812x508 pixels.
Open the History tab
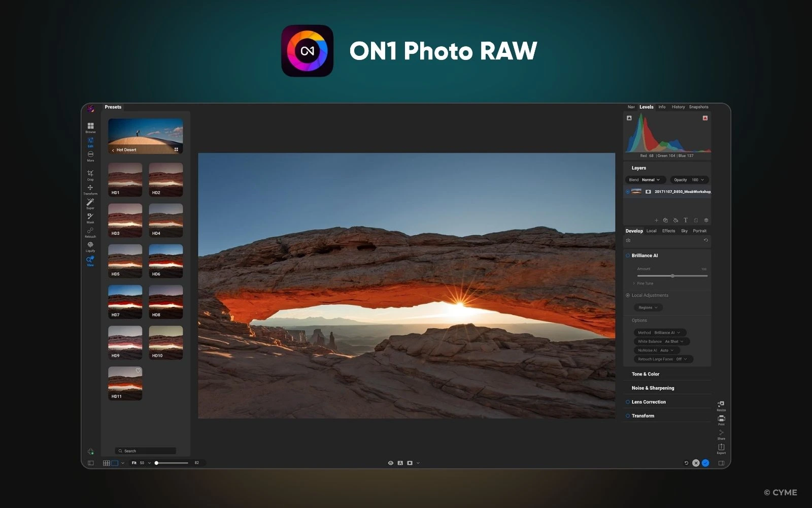(x=678, y=107)
